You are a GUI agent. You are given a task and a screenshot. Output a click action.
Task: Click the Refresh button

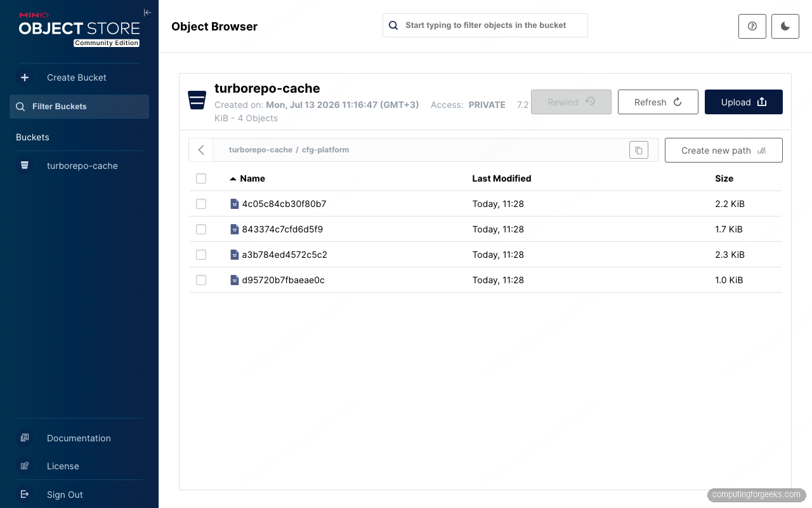point(658,102)
